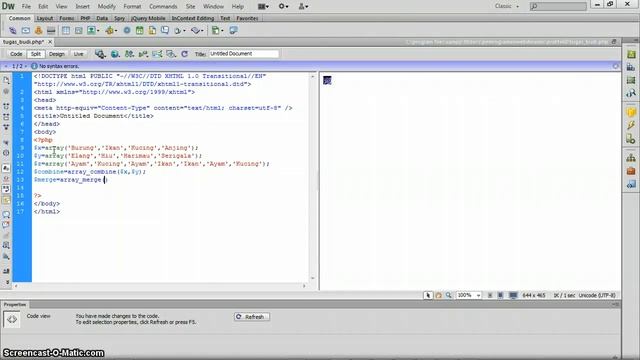
Task: Click the Refresh button in Properties
Action: click(252, 317)
